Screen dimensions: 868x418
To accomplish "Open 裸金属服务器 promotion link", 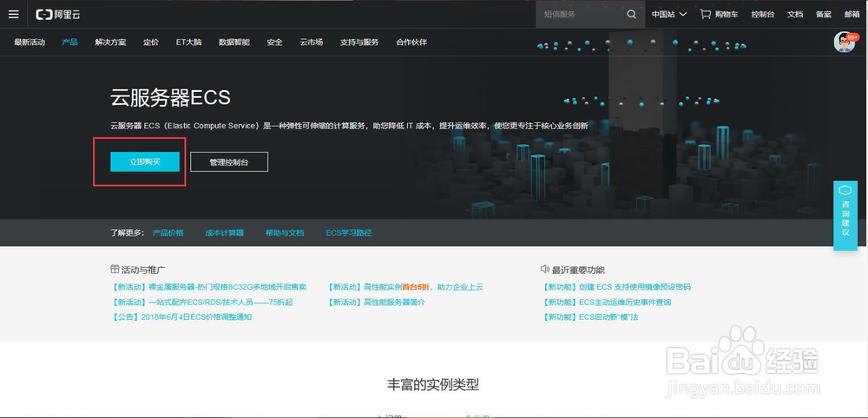I will pos(208,287).
